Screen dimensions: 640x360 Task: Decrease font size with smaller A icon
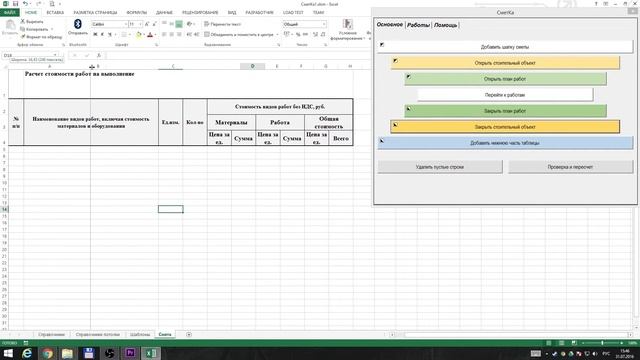(x=154, y=24)
